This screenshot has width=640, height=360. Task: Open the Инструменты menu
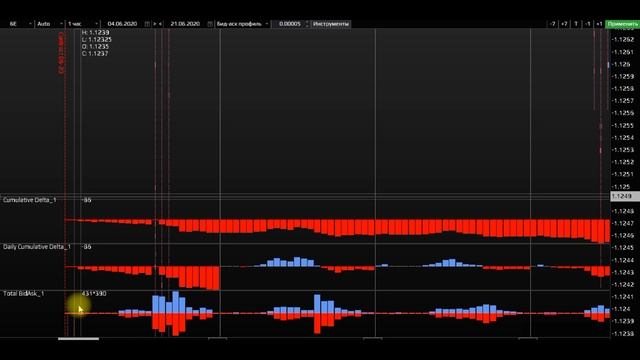331,24
